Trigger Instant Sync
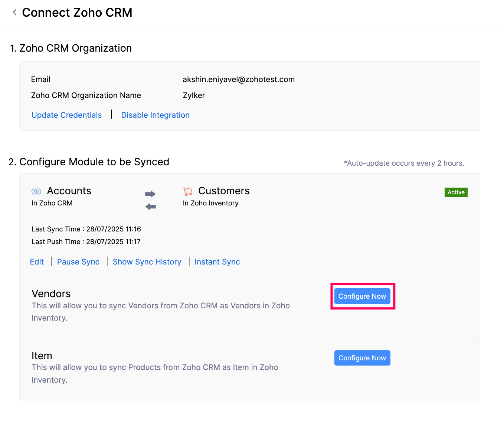The height and width of the screenshot is (425, 504). [x=217, y=262]
